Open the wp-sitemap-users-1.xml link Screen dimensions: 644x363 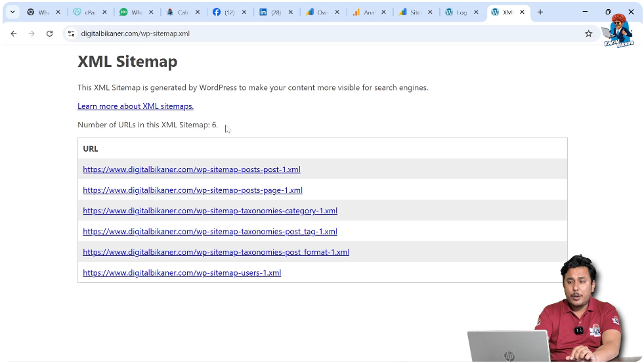click(x=182, y=272)
